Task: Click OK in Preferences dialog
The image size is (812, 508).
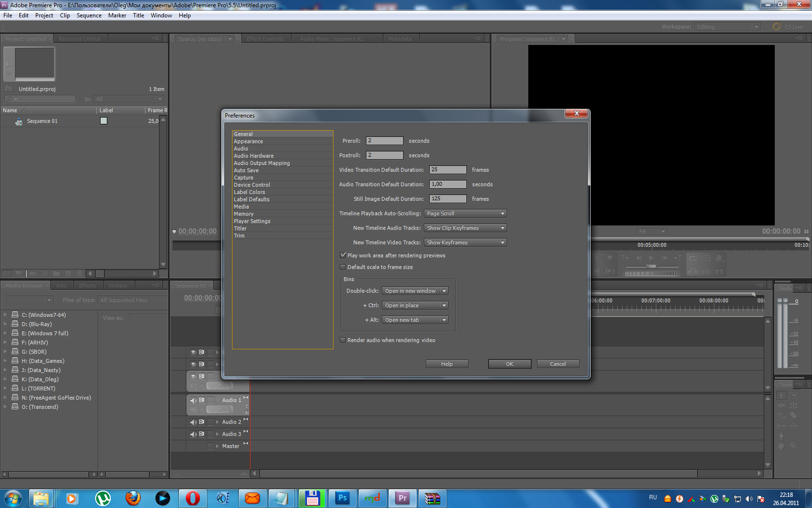Action: pos(509,364)
